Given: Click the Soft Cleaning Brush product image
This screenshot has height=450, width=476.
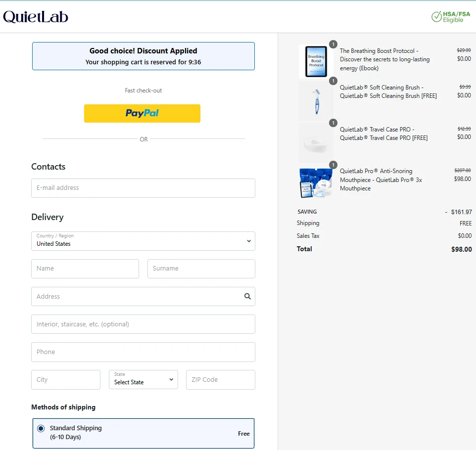Looking at the screenshot, I should coord(316,101).
